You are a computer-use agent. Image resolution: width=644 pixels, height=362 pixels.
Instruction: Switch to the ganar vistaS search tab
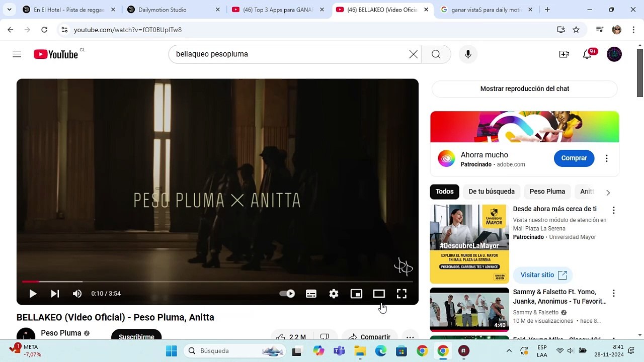click(x=486, y=10)
